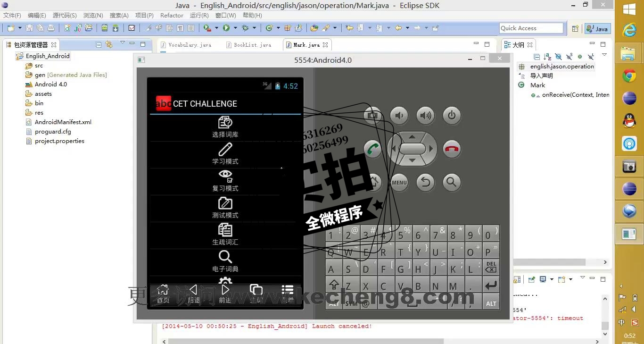Click the New Java Package icon
644x344 pixels.
point(287,28)
